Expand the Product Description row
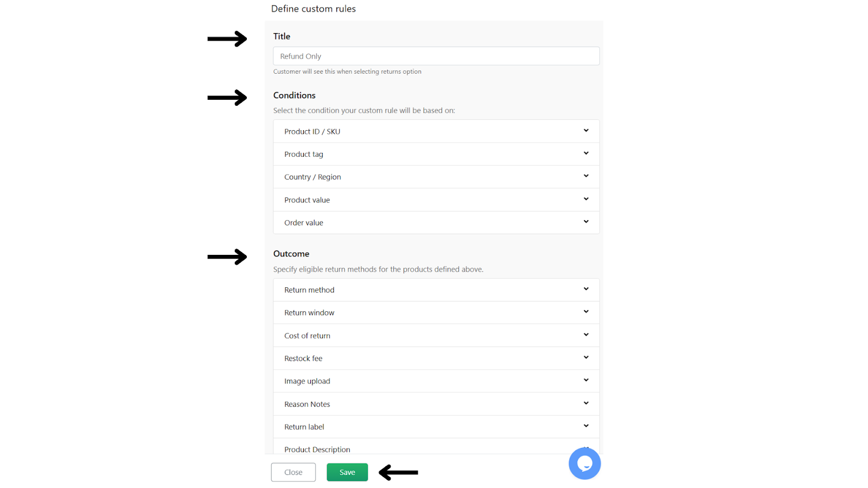The height and width of the screenshot is (488, 868). (x=436, y=447)
